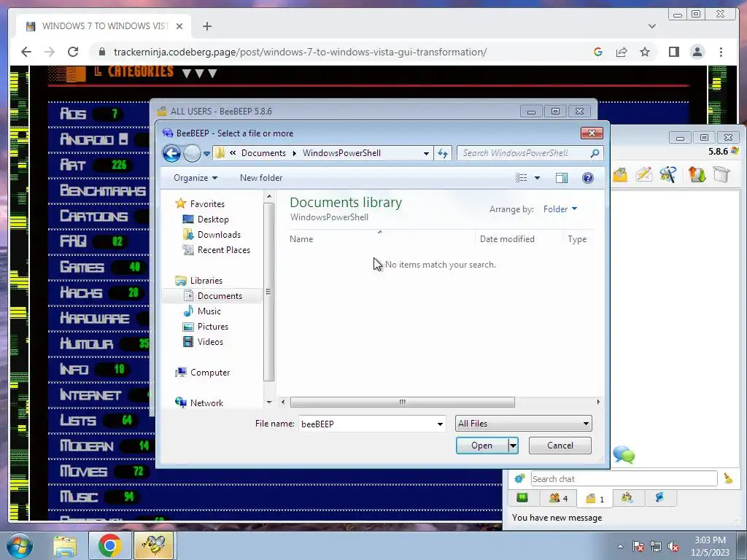Expand address bar path history dropdown
The height and width of the screenshot is (560, 747).
coord(426,153)
